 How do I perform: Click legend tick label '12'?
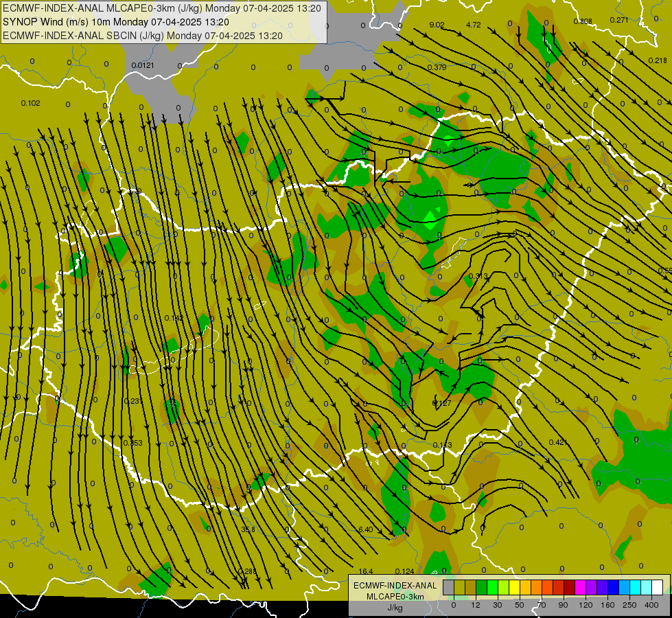tap(476, 605)
